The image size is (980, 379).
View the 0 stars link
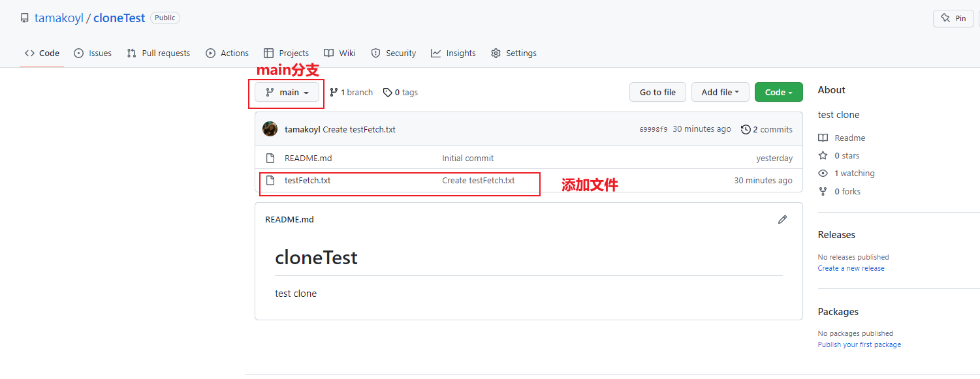pos(839,156)
